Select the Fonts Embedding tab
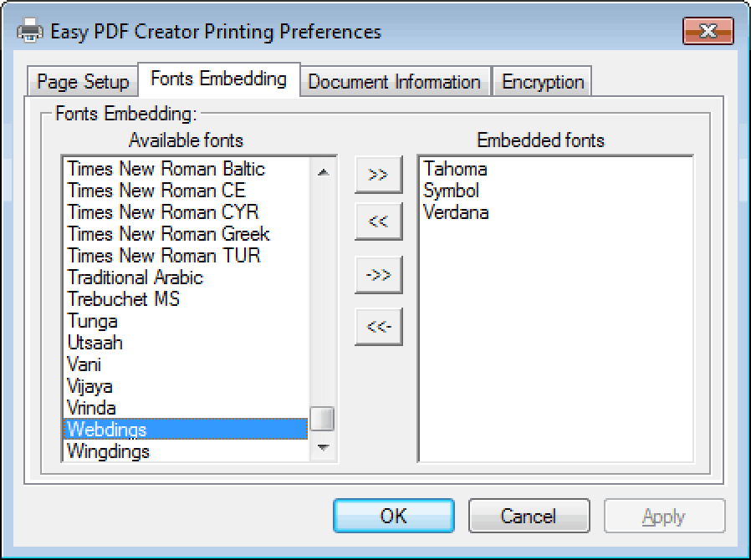Image resolution: width=751 pixels, height=560 pixels. (x=219, y=79)
